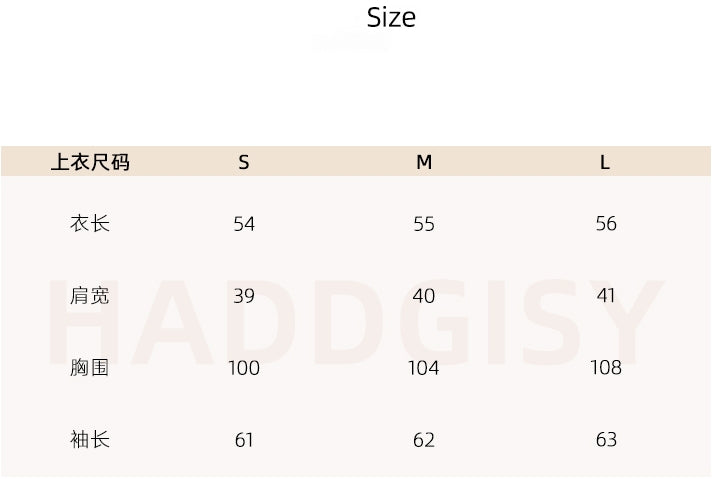The width and height of the screenshot is (715, 479).
Task: Select the 上衣尺码 header cell
Action: point(90,162)
